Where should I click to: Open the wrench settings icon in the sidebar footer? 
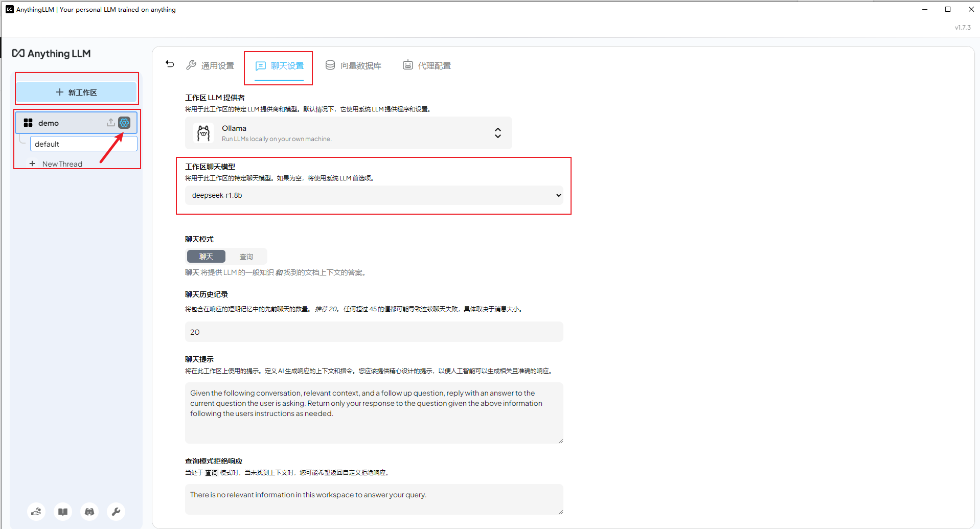(116, 511)
